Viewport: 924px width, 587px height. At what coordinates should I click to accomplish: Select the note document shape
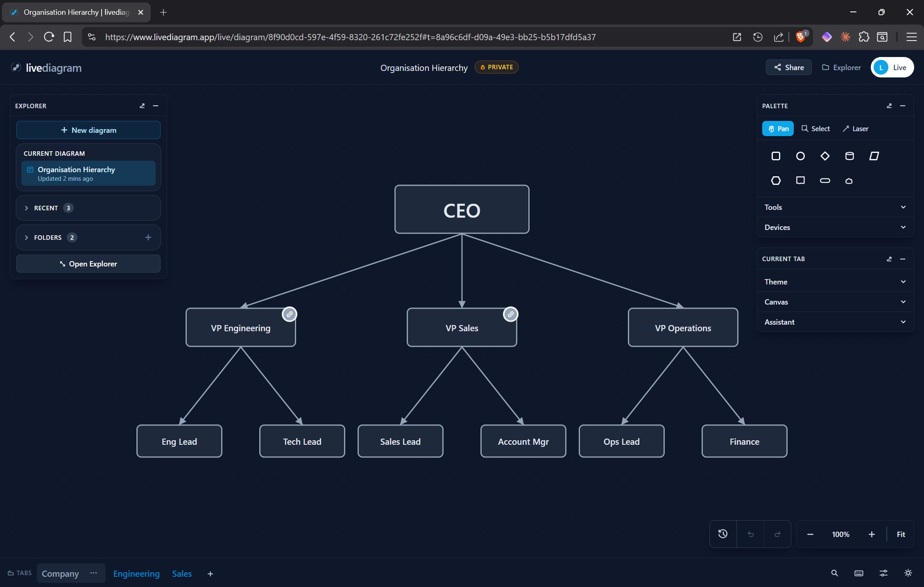[800, 180]
